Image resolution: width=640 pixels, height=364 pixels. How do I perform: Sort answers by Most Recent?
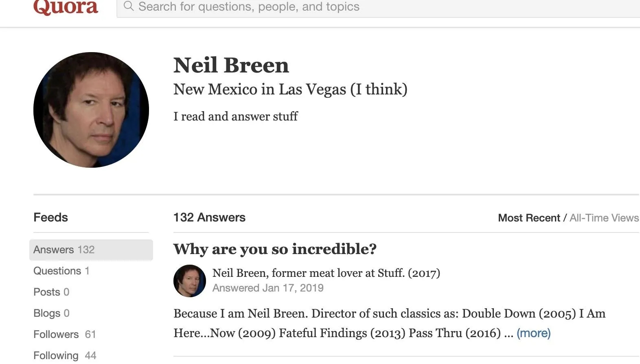(529, 218)
